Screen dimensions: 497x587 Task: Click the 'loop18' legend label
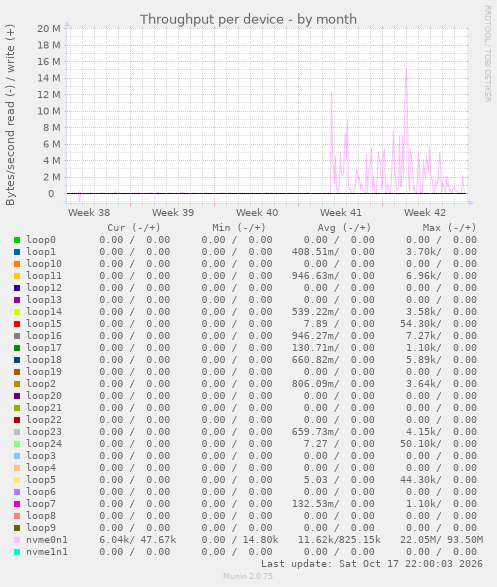(44, 360)
